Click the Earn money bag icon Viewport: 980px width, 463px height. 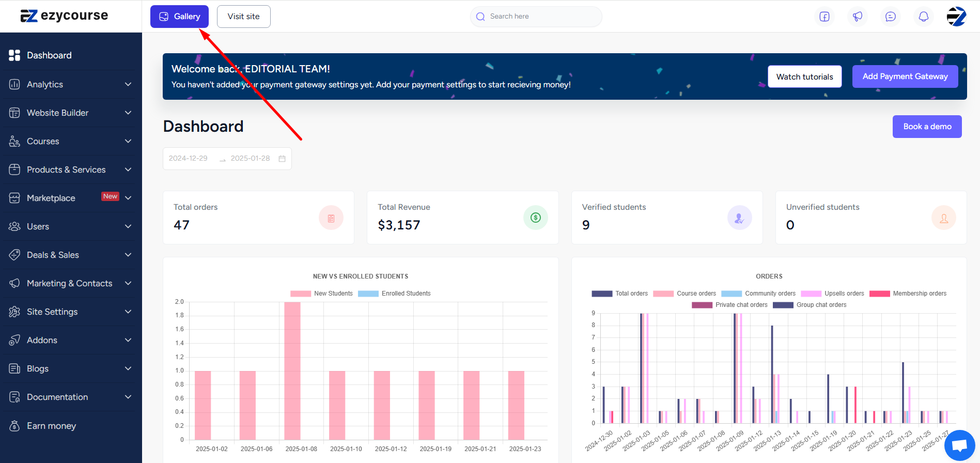point(14,426)
